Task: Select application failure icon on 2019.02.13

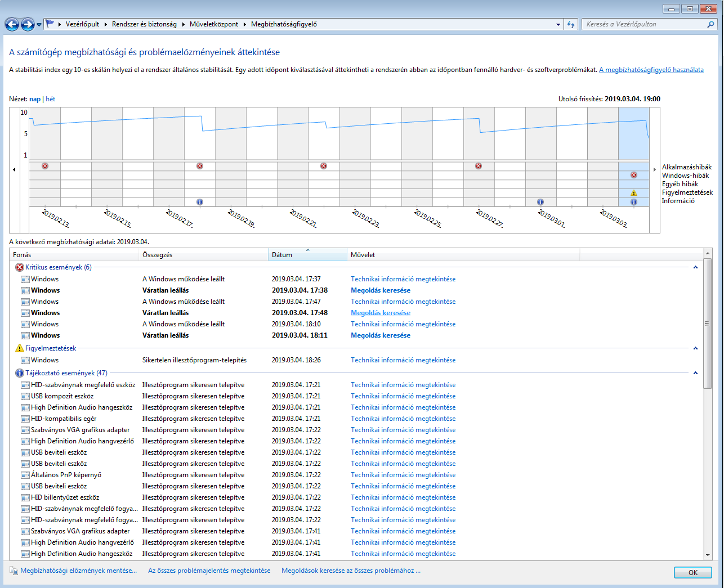Action: (45, 166)
